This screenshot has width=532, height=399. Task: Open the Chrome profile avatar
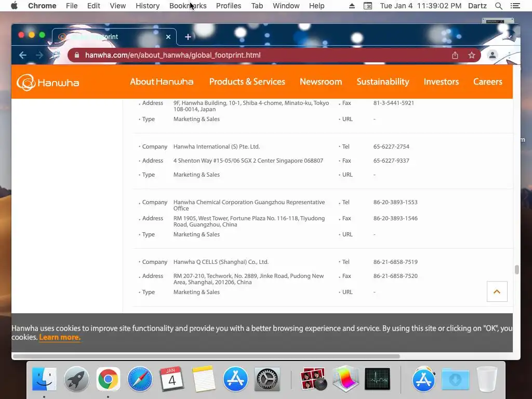click(x=493, y=55)
